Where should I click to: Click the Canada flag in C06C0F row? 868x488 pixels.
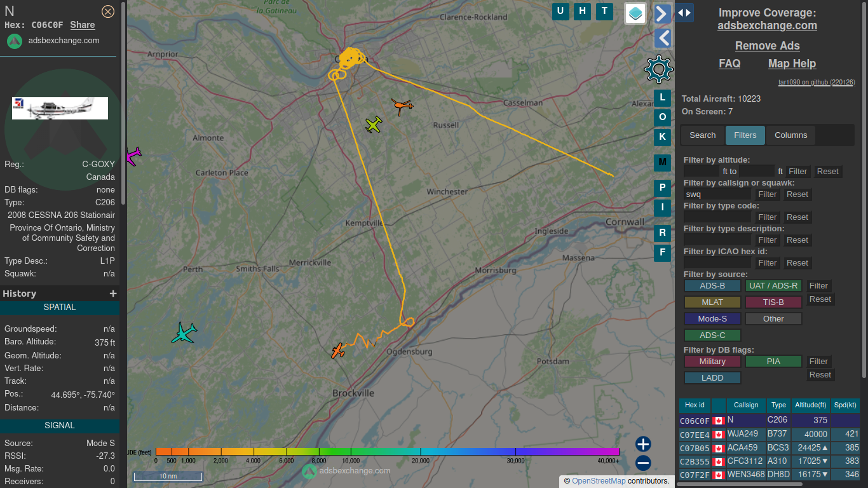(x=719, y=420)
